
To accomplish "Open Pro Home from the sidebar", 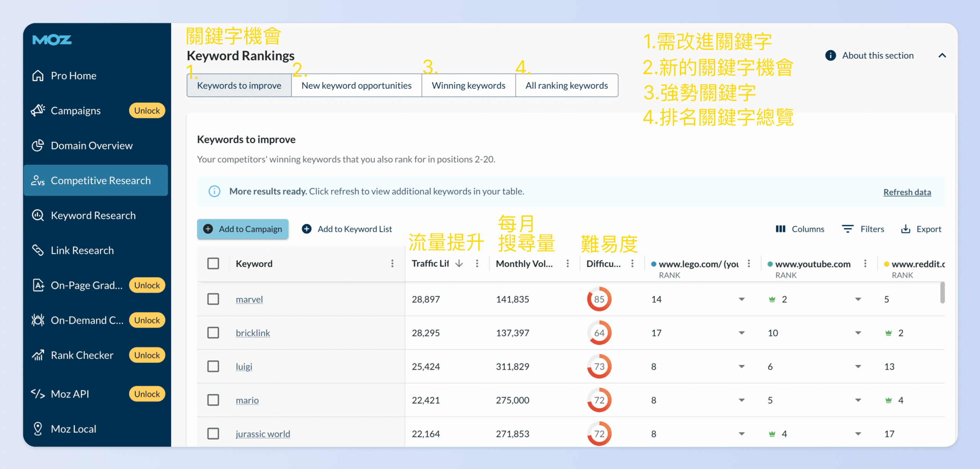I will pyautogui.click(x=73, y=75).
